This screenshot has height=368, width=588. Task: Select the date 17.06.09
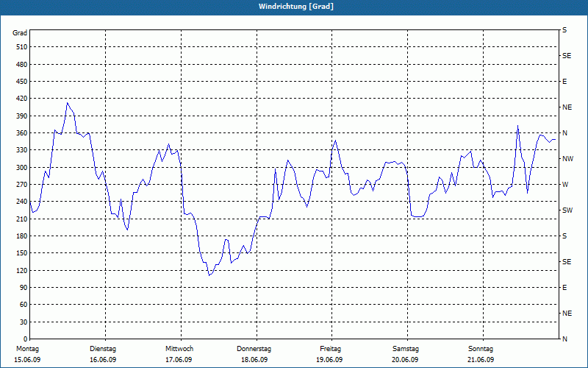tap(179, 360)
